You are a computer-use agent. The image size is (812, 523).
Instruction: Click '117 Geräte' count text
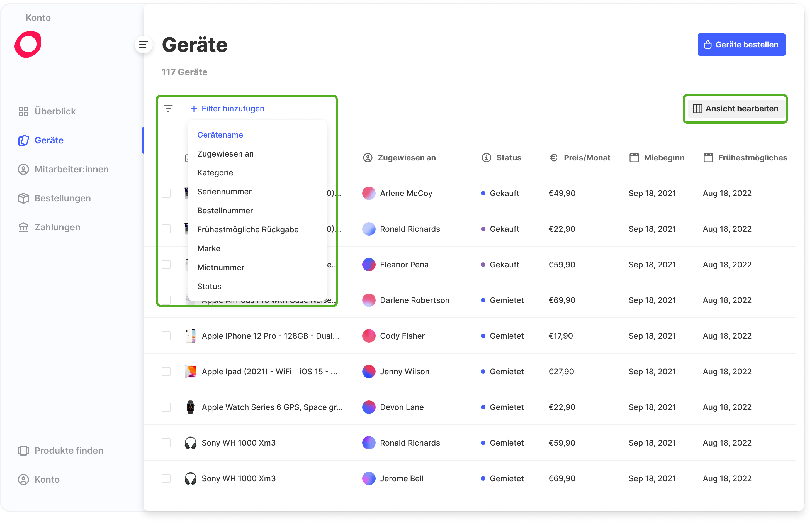pos(184,72)
